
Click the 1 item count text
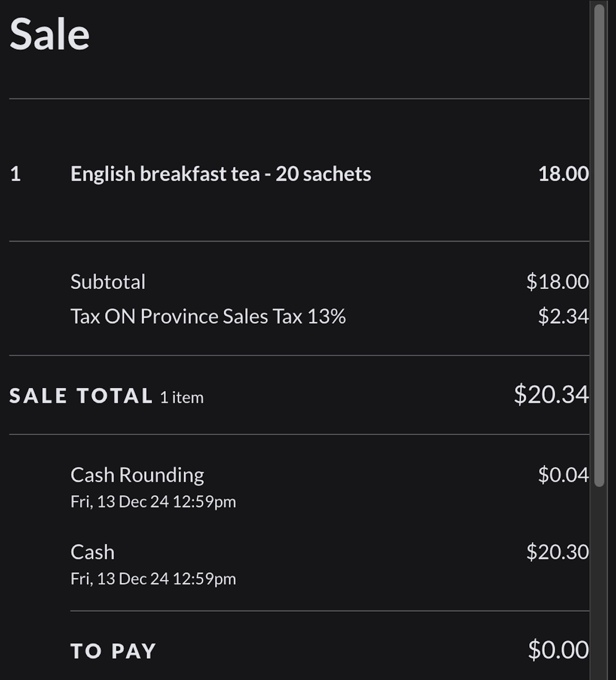point(182,397)
